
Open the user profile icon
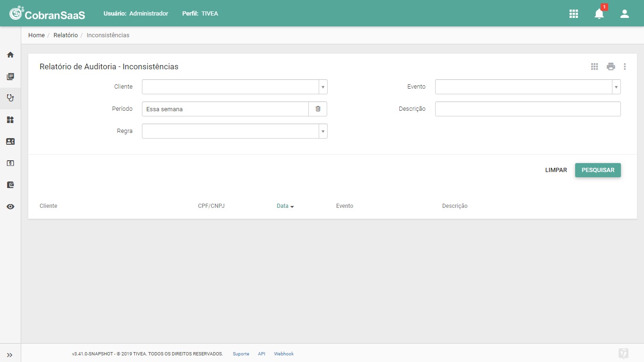tap(625, 14)
